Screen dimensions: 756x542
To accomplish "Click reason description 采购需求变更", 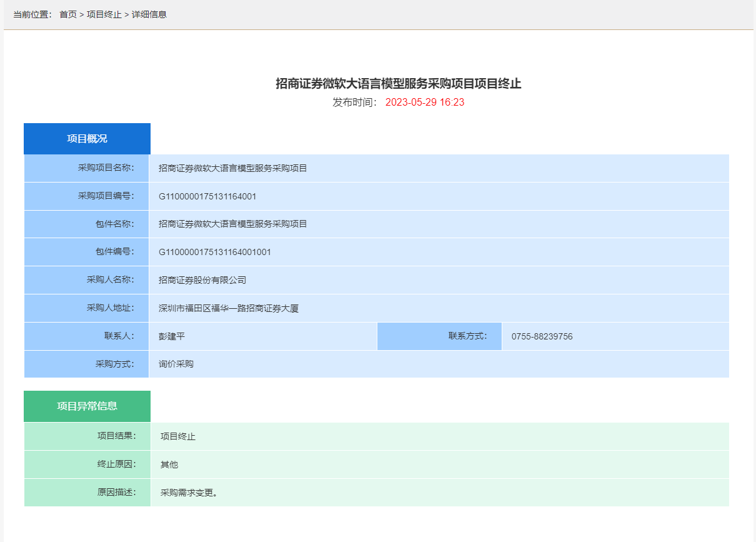I will (x=189, y=493).
